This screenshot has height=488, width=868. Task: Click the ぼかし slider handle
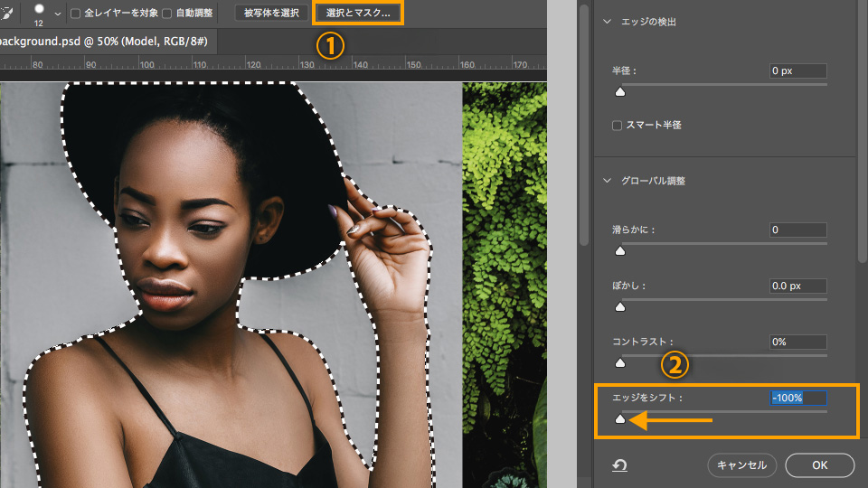coord(620,306)
